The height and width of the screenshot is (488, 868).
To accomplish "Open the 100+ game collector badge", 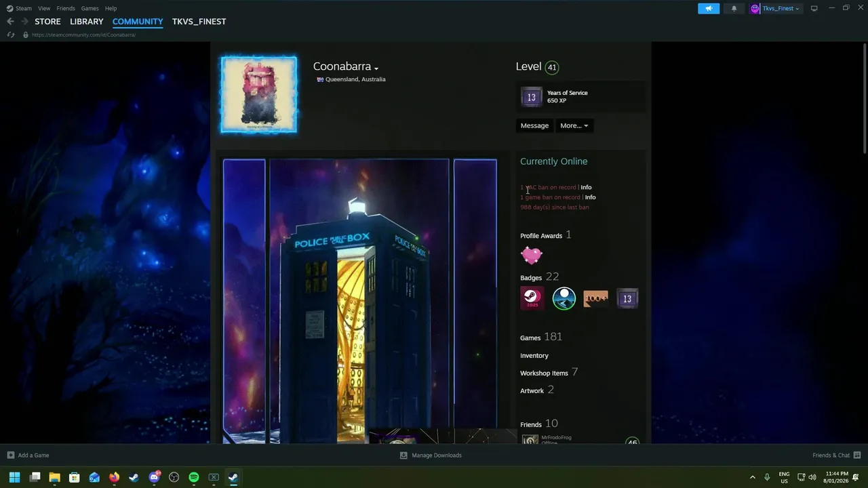I will coord(595,298).
